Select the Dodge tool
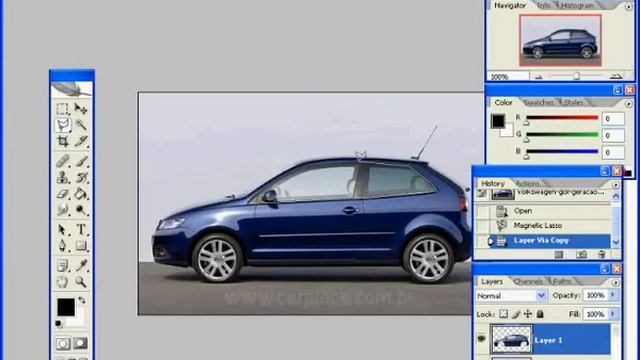This screenshot has height=360, width=640. click(81, 210)
